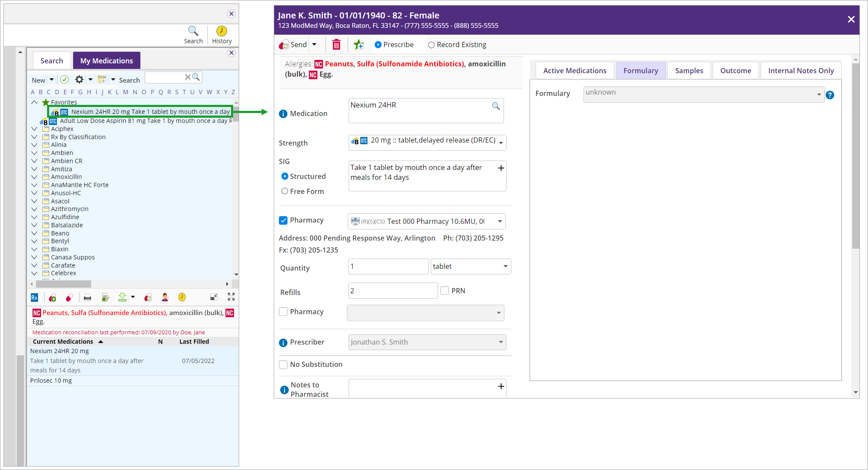Open the Send dropdown arrow
This screenshot has width=868, height=470.
click(x=314, y=45)
